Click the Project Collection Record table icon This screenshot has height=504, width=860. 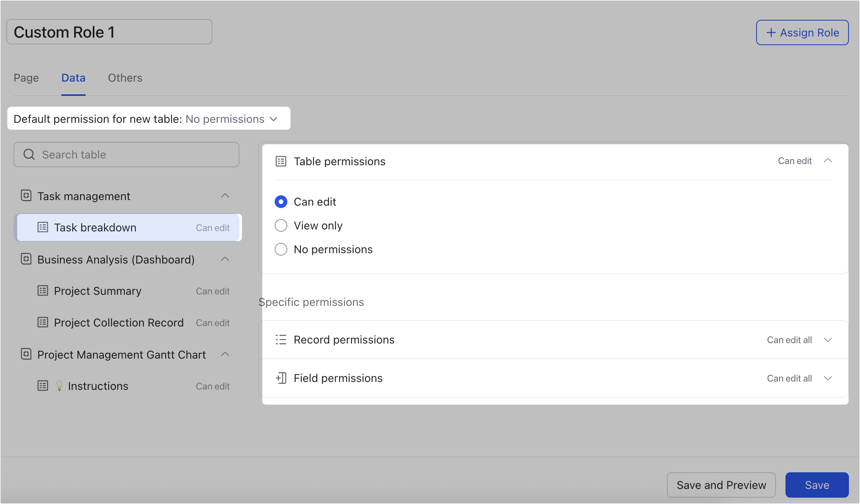[x=43, y=323]
